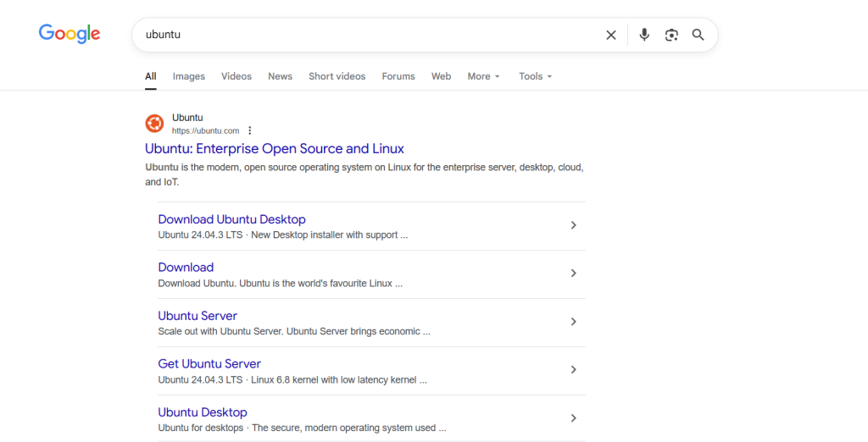This screenshot has height=442, width=868.
Task: Click chevron beside Get Ubuntu Server
Action: (573, 370)
